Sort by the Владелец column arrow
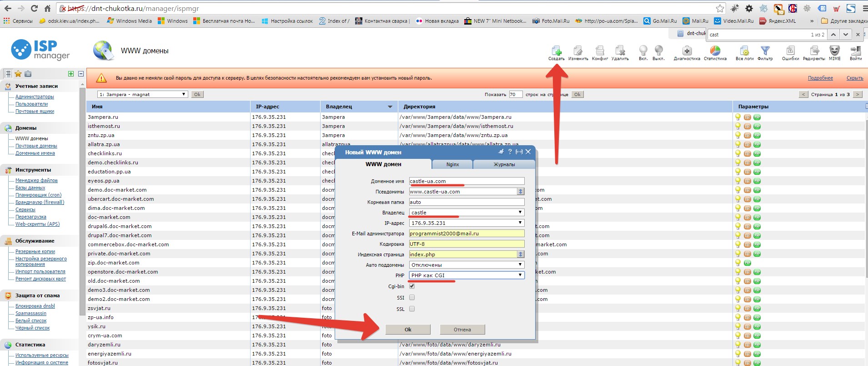The image size is (868, 366). coord(390,107)
